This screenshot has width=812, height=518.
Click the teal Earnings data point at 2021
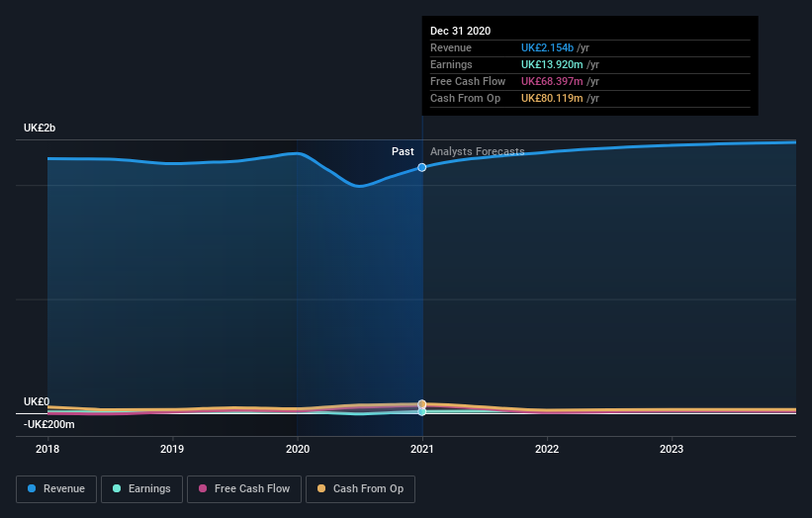pos(422,412)
